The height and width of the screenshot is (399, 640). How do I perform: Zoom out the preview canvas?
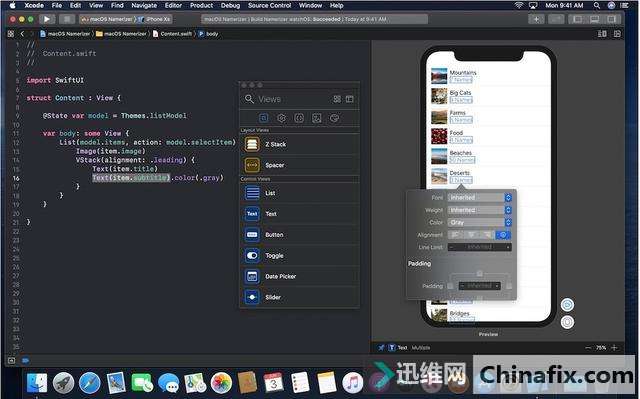coord(588,348)
